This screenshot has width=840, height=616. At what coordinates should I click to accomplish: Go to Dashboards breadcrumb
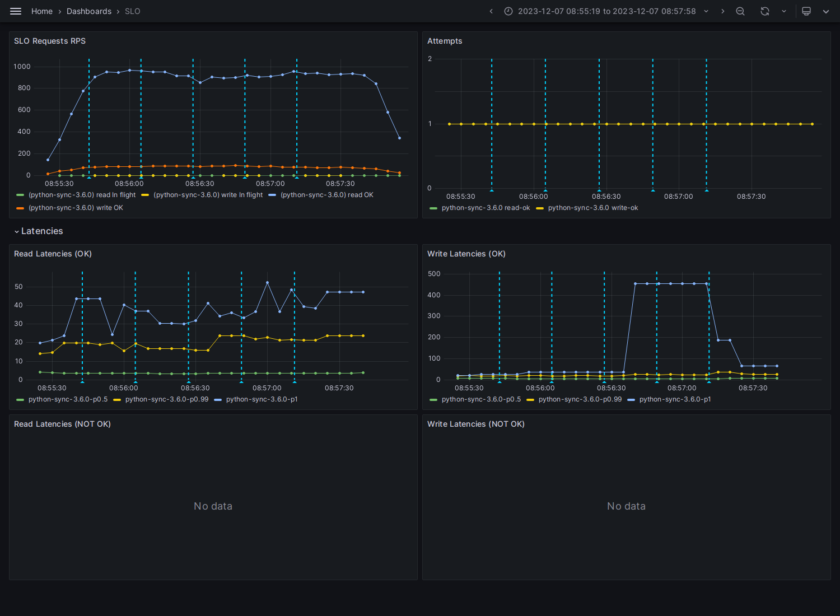tap(89, 11)
